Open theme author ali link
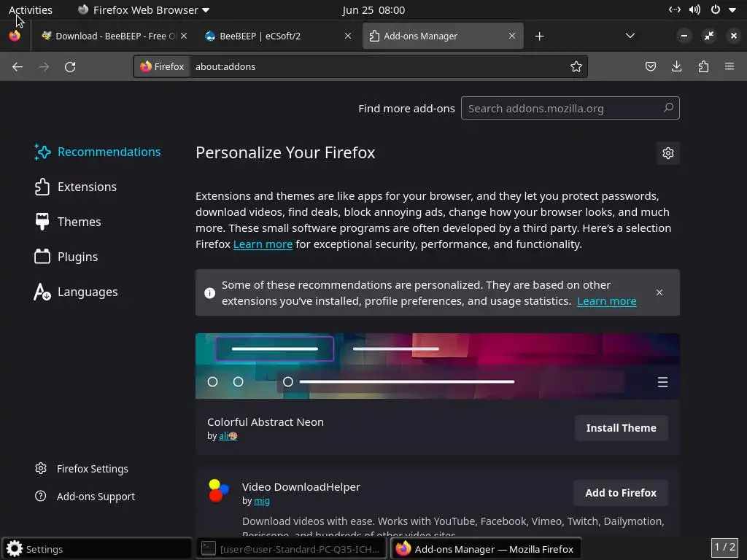The image size is (747, 560). pos(228,436)
